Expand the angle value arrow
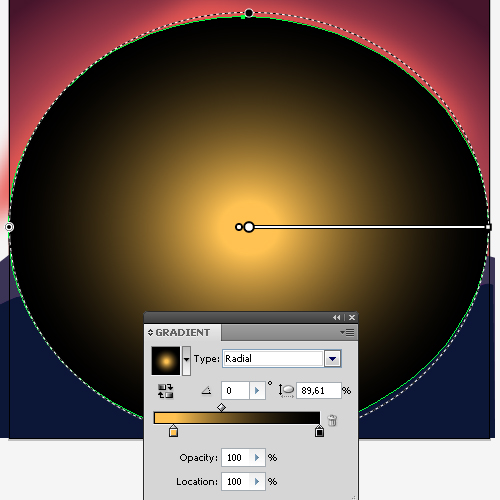 point(257,390)
